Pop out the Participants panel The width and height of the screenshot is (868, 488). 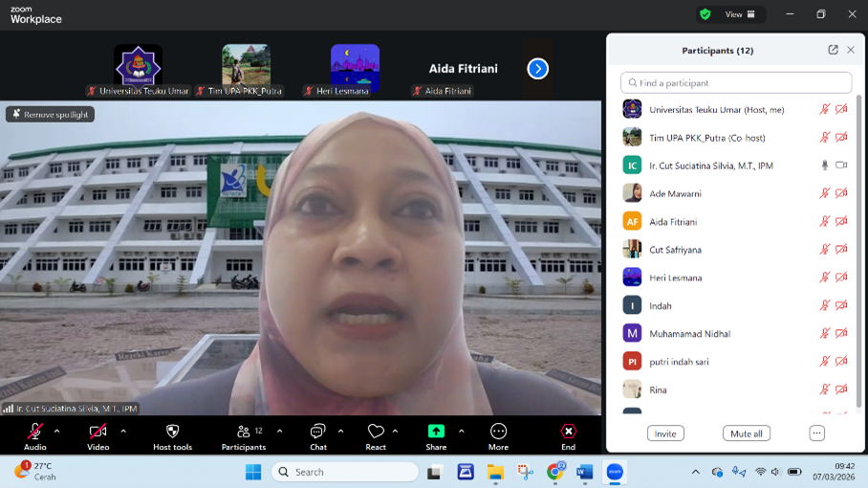click(x=833, y=50)
